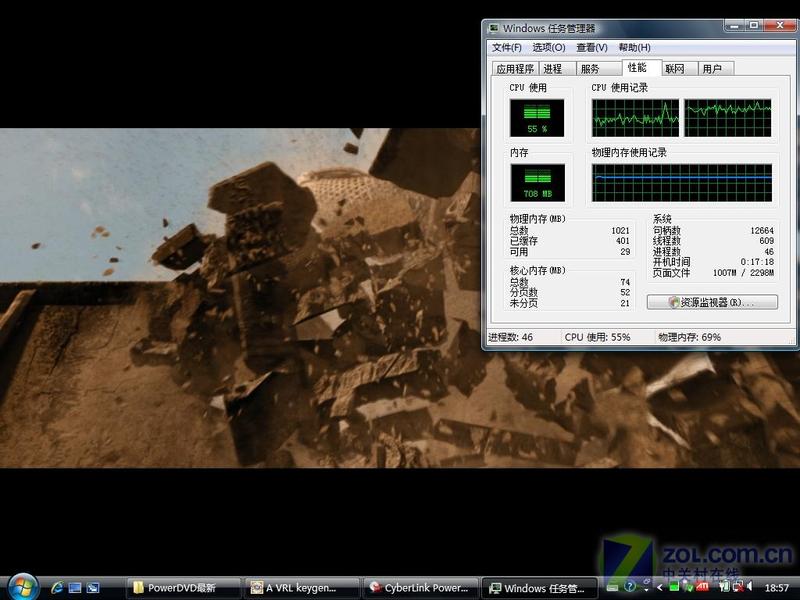Click the 未分页 value 21
Image resolution: width=800 pixels, height=600 pixels.
(625, 303)
